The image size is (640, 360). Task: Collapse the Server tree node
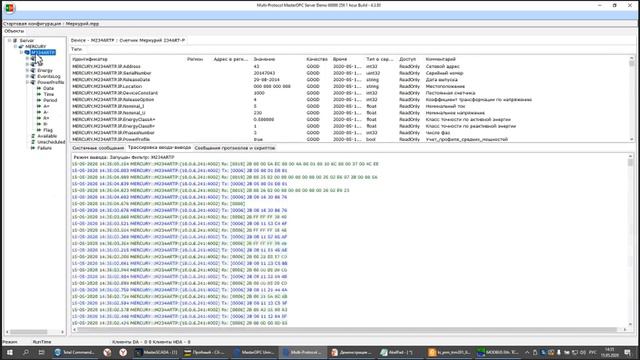(9, 40)
